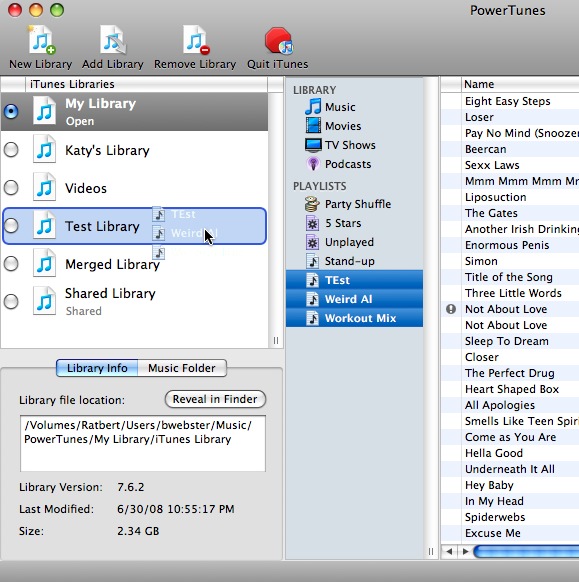579x582 pixels.
Task: Click the horizontal scrollbar right arrow
Action: tap(465, 552)
